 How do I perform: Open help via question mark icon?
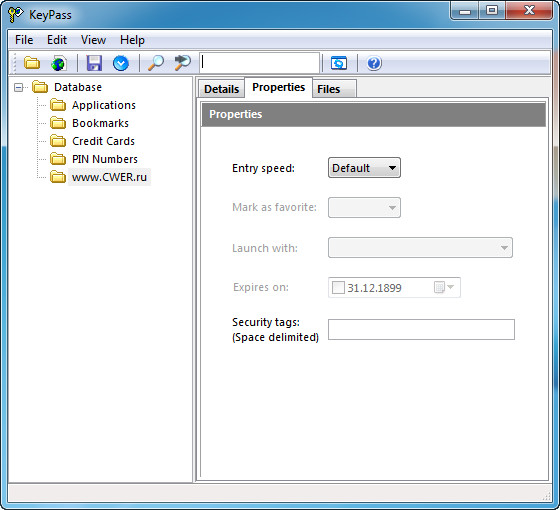(x=374, y=63)
